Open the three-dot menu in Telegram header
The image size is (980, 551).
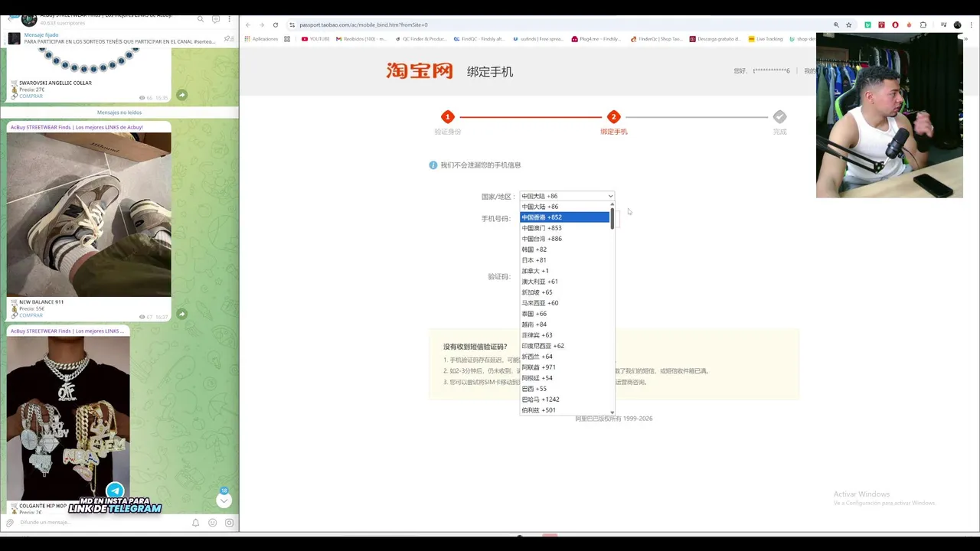230,19
